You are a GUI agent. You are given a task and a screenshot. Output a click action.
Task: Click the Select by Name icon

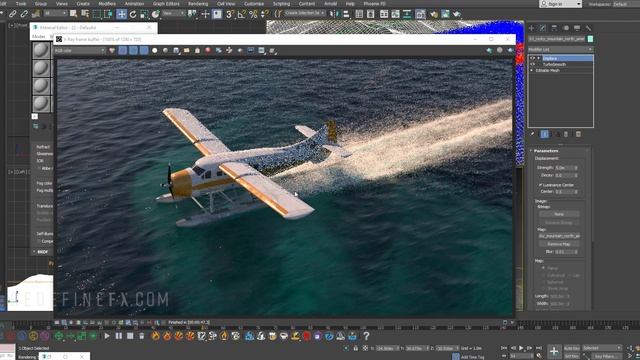[85, 14]
